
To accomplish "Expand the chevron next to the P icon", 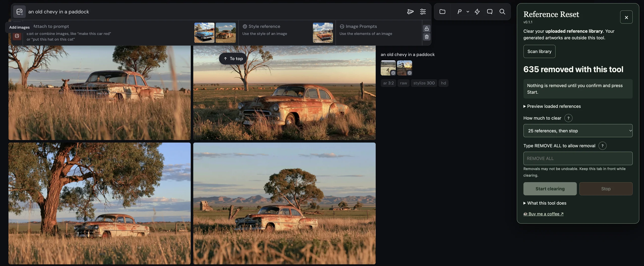I will (468, 11).
